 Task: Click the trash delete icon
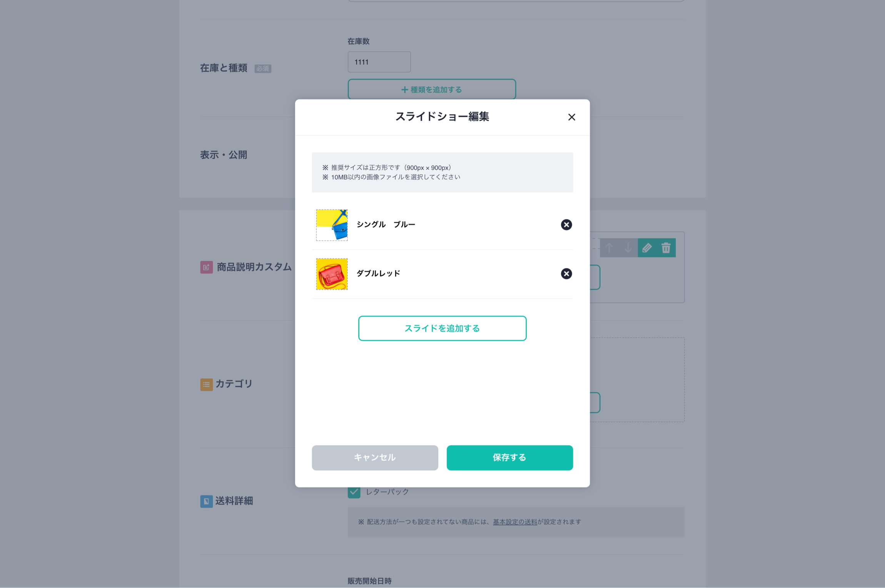click(x=666, y=248)
